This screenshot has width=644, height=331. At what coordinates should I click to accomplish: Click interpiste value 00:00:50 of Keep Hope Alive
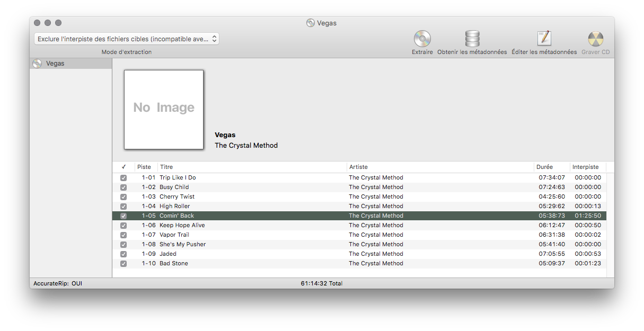[x=588, y=226]
